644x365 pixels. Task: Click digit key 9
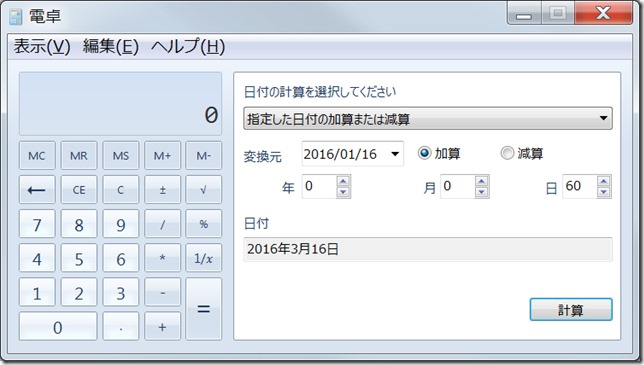tap(121, 224)
